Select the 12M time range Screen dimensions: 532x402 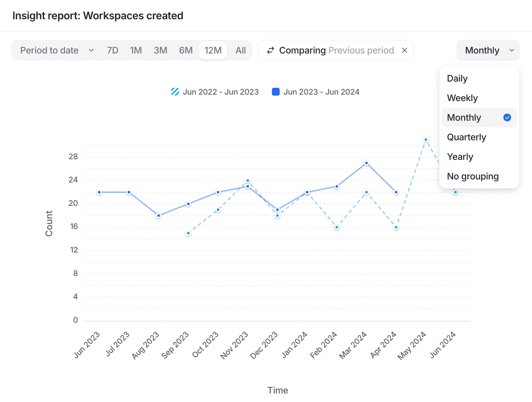(213, 51)
